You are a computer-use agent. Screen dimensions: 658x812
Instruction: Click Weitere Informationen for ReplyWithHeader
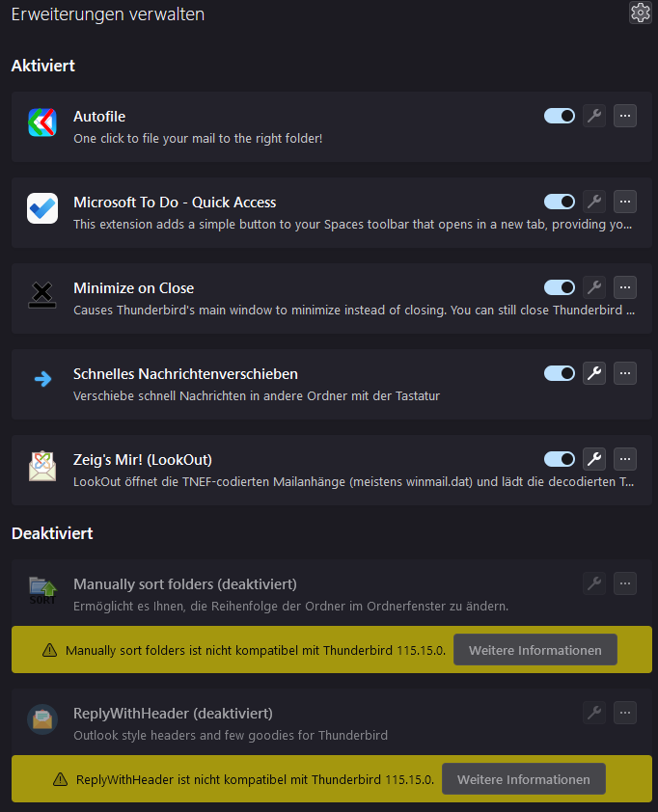pyautogui.click(x=524, y=779)
